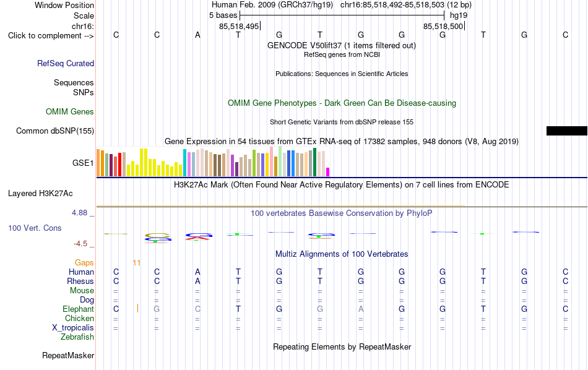Click the GSE1 gene expression label
The width and height of the screenshot is (588, 370).
(83, 163)
